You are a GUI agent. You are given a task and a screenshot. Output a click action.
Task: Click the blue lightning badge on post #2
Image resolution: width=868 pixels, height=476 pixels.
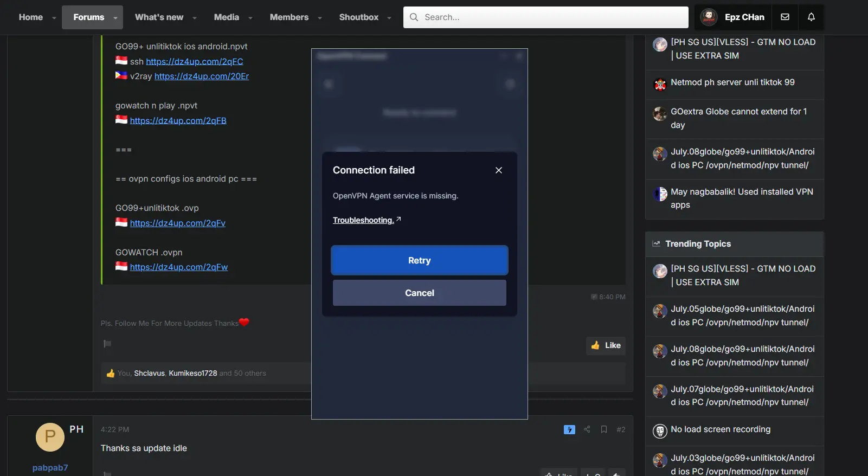click(569, 430)
